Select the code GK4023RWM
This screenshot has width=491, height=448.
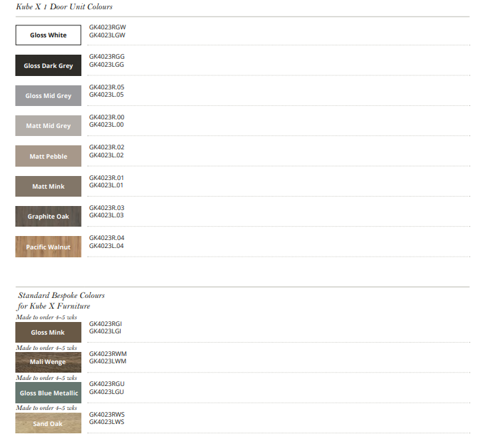pos(108,354)
